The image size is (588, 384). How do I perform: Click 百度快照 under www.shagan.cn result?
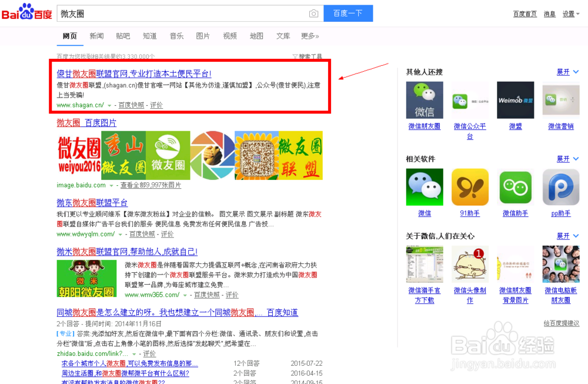pyautogui.click(x=131, y=105)
